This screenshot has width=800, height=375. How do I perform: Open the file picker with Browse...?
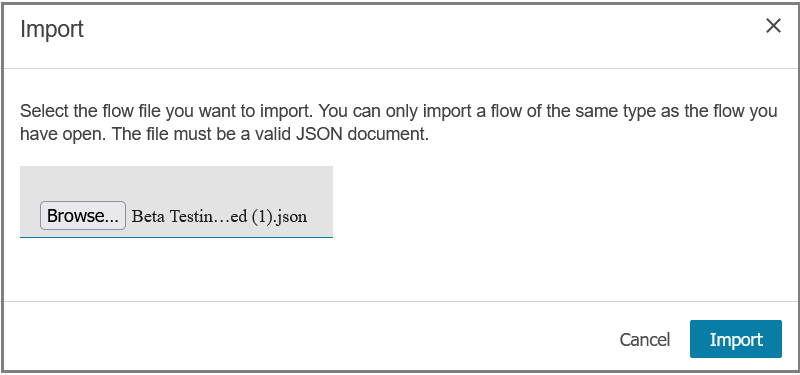pos(83,216)
